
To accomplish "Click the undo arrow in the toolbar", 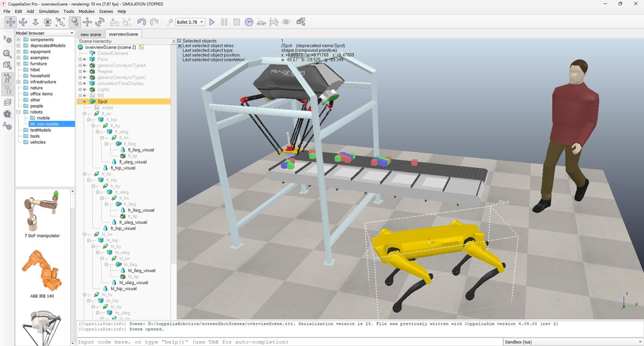I will click(x=141, y=22).
